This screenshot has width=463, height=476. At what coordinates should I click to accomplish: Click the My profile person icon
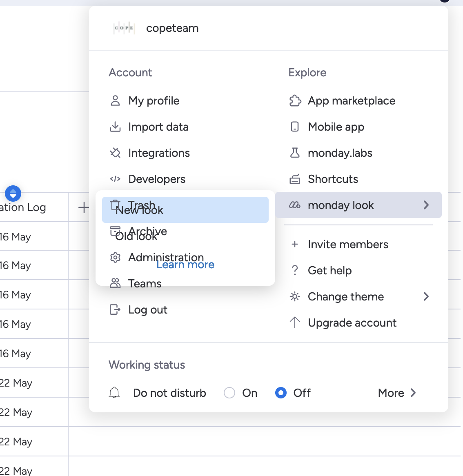[115, 101]
